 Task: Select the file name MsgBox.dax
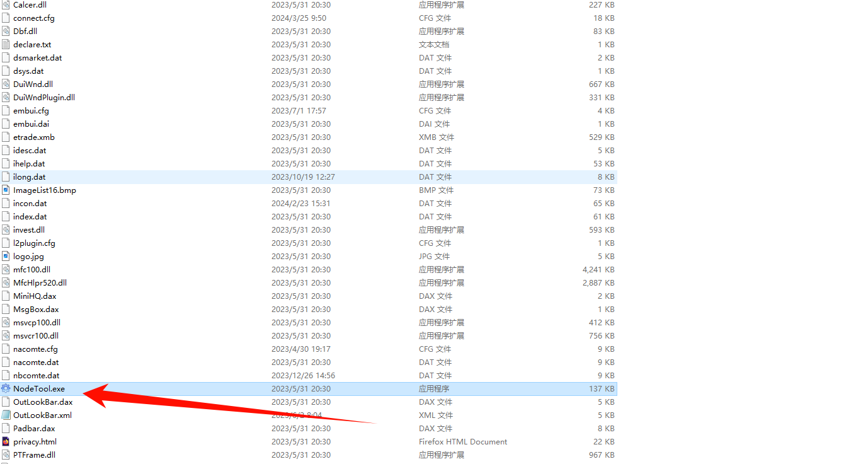[x=36, y=310]
